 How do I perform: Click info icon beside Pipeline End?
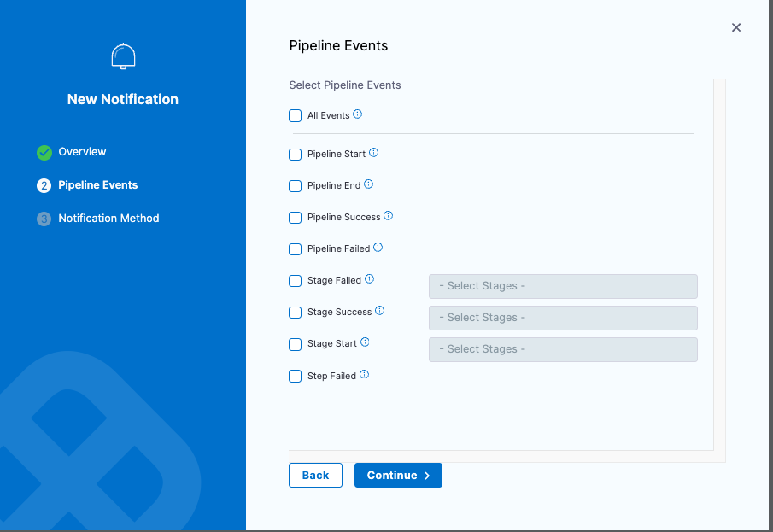[369, 184]
